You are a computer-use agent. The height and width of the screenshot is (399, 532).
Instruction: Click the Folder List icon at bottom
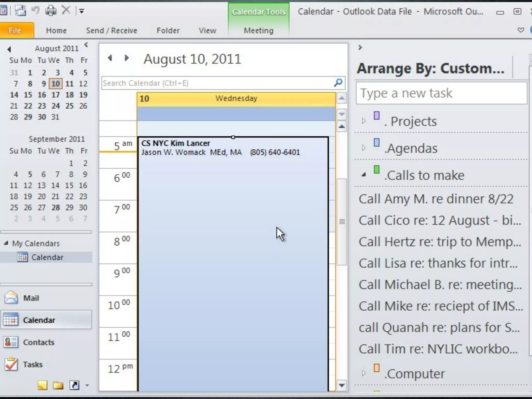[58, 385]
